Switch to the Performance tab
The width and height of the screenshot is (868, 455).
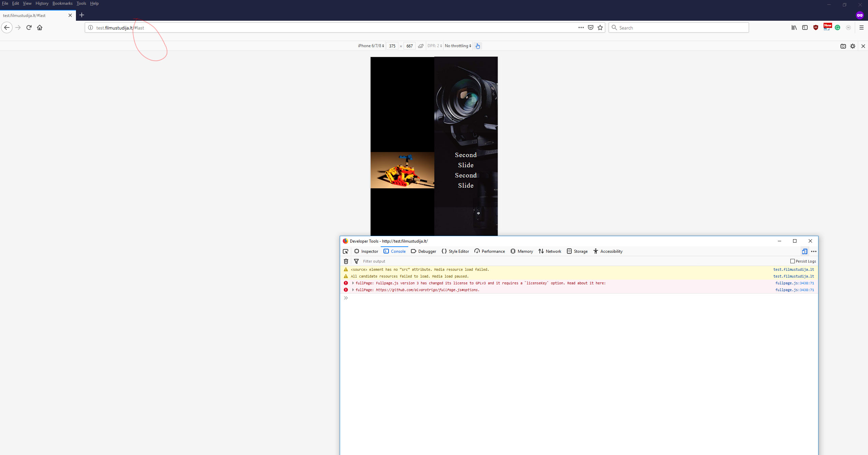click(490, 251)
